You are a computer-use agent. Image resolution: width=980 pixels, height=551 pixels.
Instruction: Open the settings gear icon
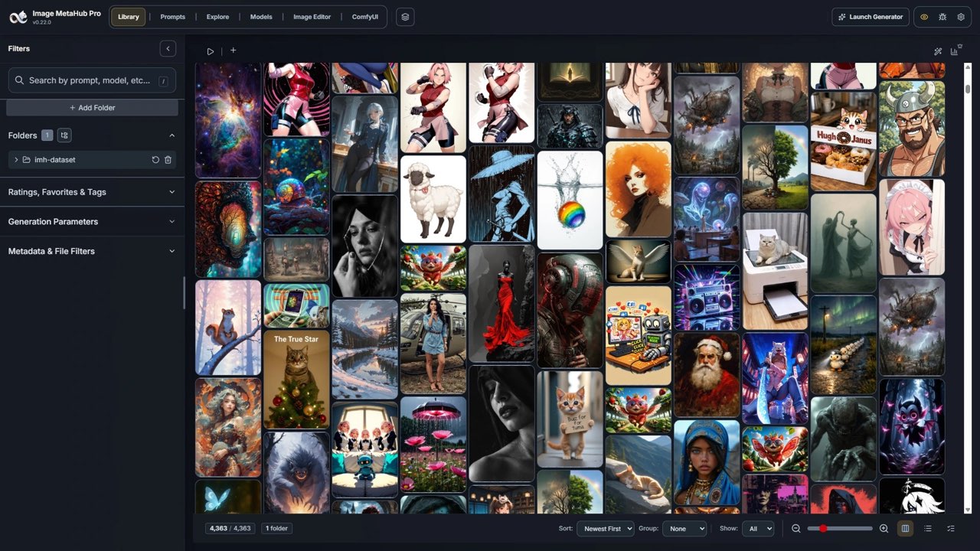[x=961, y=17]
